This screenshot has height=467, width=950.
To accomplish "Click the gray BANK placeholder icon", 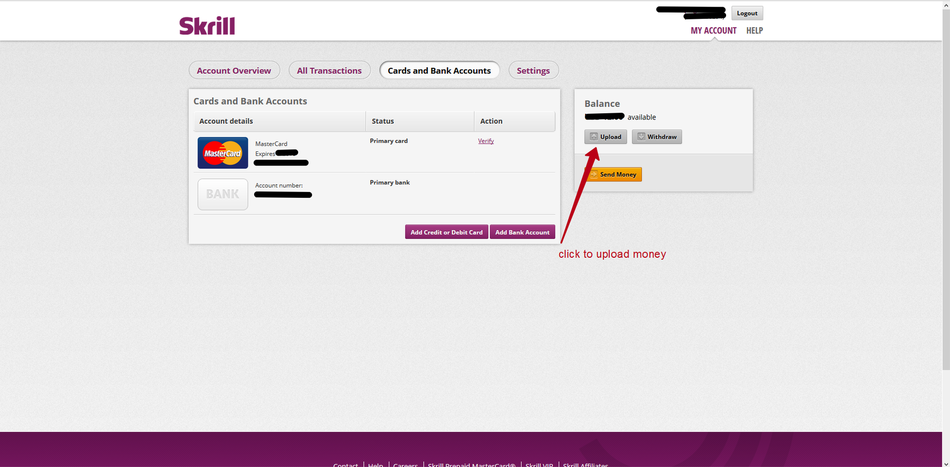I will pos(222,194).
